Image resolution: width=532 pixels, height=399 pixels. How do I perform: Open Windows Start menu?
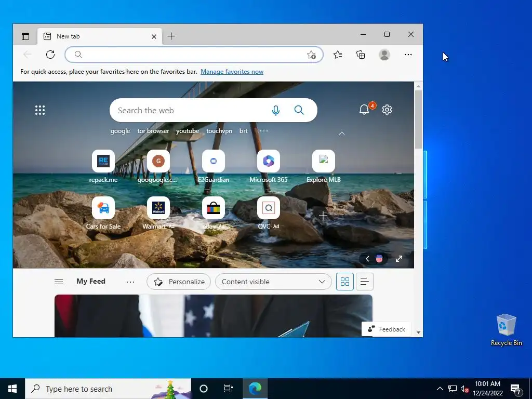pyautogui.click(x=12, y=389)
